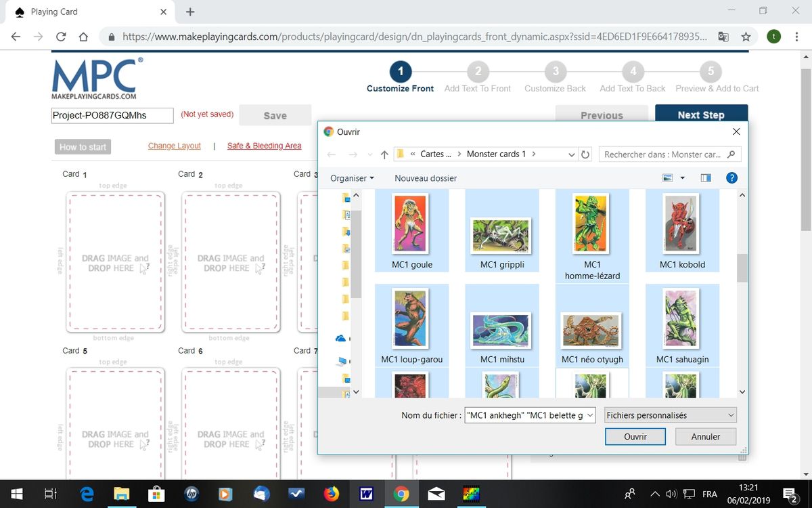
Task: Expand the Nom du fichier dropdown
Action: tap(590, 415)
